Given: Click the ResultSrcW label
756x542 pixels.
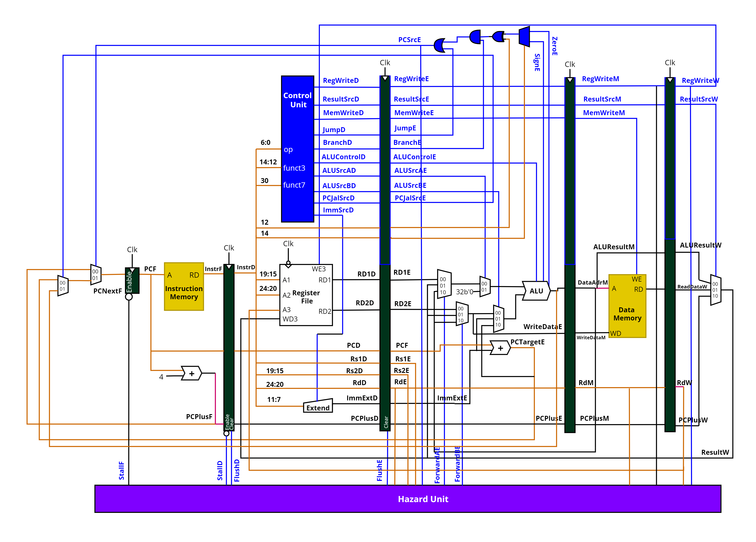Looking at the screenshot, I should pyautogui.click(x=699, y=99).
